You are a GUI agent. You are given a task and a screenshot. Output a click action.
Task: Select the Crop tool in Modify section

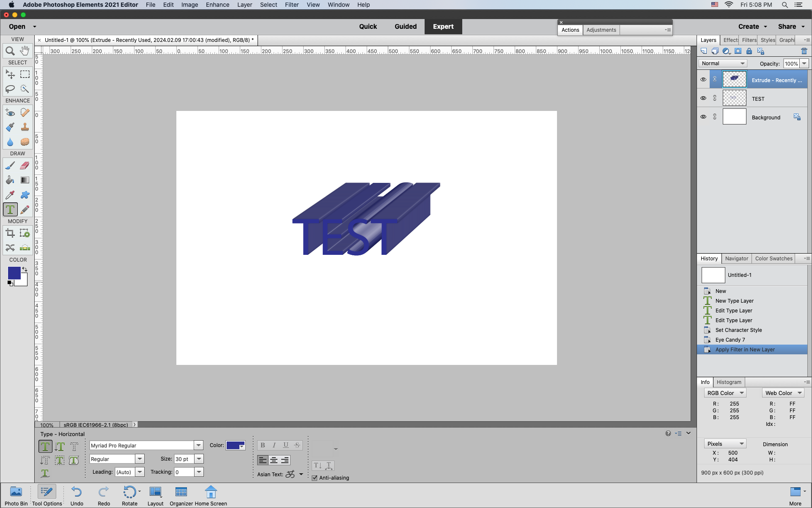click(x=10, y=233)
